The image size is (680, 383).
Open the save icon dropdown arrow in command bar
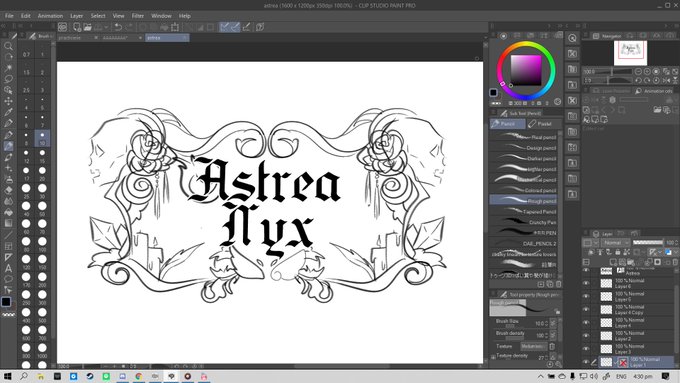pos(106,27)
